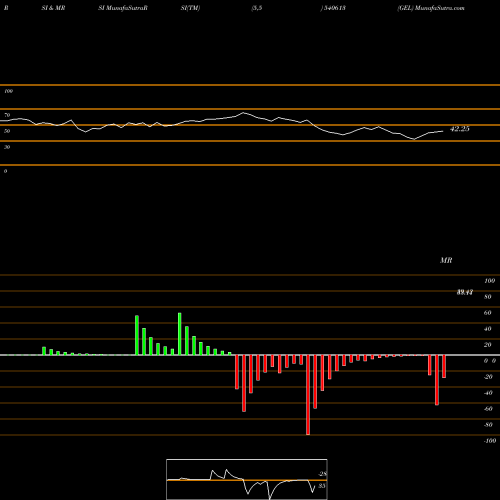Click the "SI & MR" header text

[x=53, y=8]
